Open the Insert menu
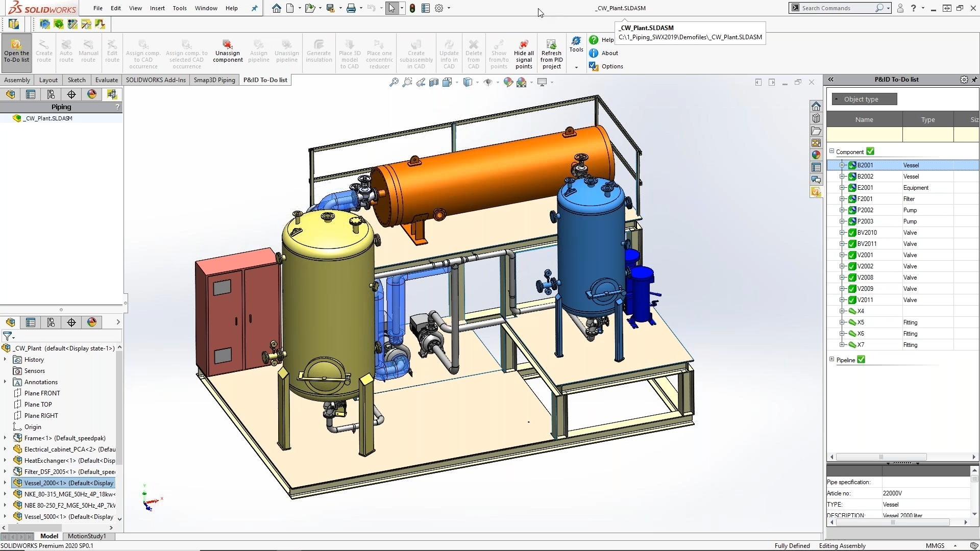 click(157, 8)
